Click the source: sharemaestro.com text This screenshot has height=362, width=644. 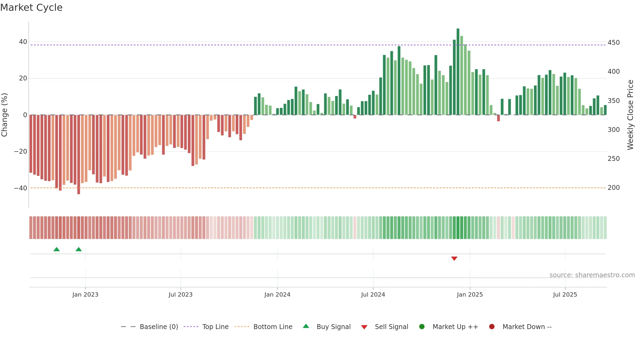tap(592, 275)
